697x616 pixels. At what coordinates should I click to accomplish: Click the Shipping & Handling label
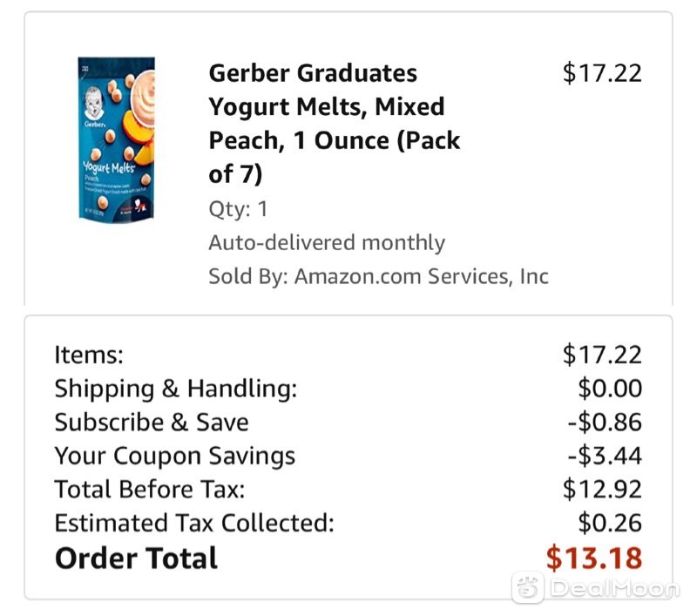click(x=176, y=389)
